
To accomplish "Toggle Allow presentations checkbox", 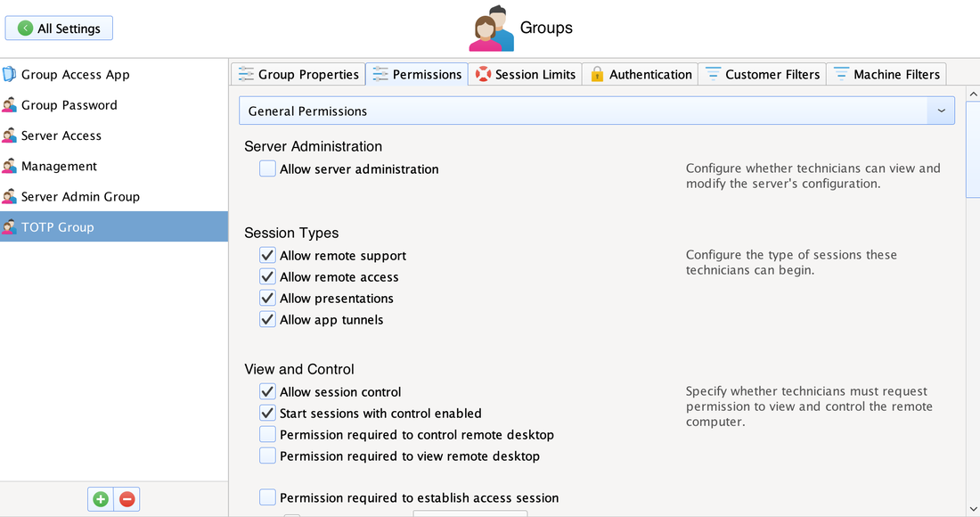I will coord(267,298).
